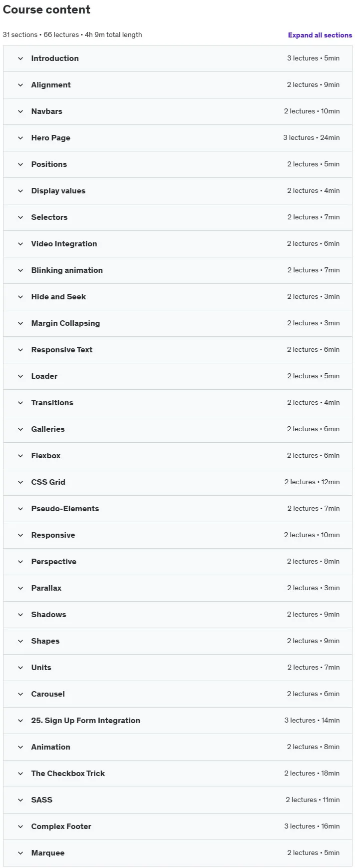The height and width of the screenshot is (868, 355).
Task: Click chevron next to Margin Collapsing
Action: [20, 323]
